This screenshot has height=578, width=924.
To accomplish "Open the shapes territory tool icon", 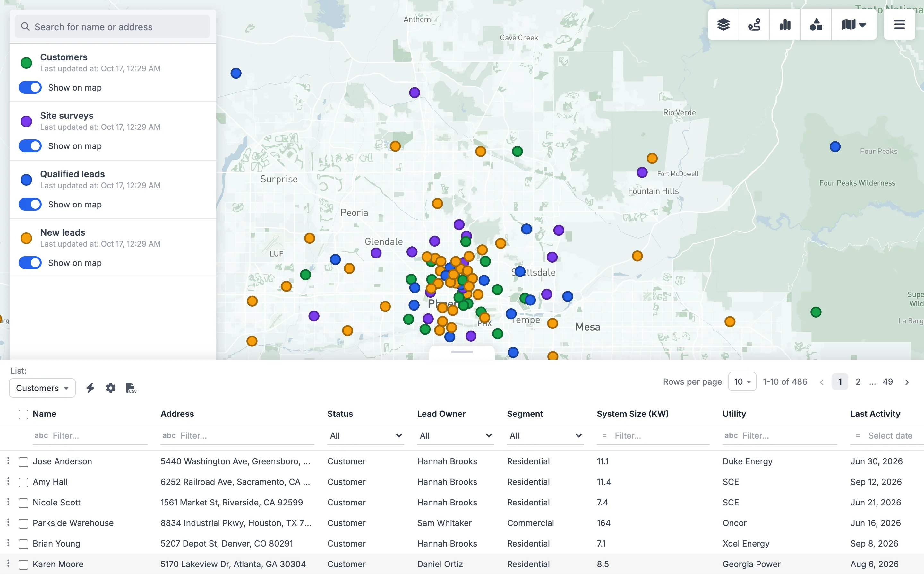I will (x=816, y=25).
